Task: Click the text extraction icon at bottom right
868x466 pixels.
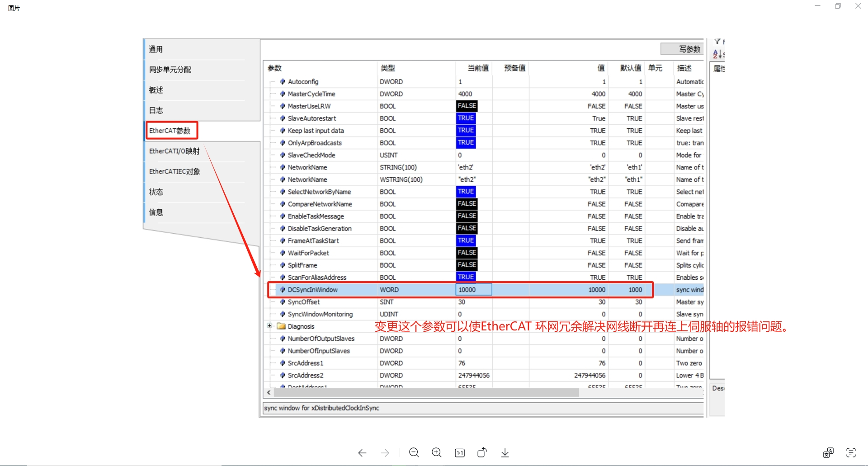Action: tap(851, 453)
